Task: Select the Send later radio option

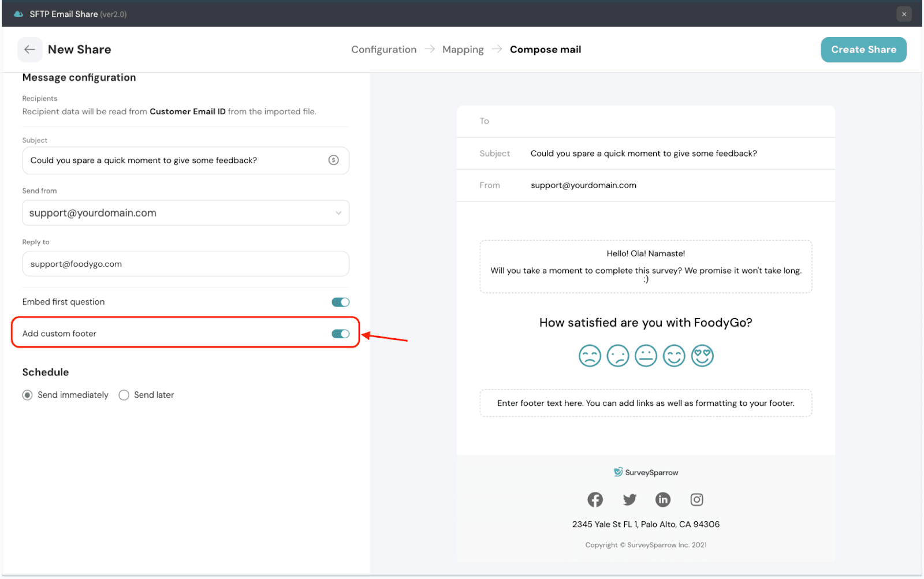Action: (x=124, y=395)
